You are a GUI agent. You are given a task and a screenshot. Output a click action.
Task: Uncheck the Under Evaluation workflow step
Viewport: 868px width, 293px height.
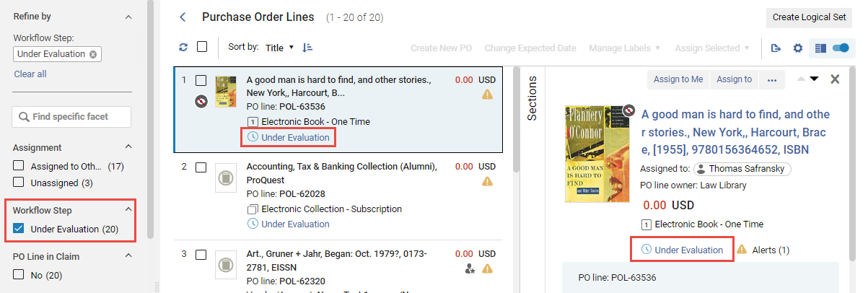pyautogui.click(x=19, y=229)
